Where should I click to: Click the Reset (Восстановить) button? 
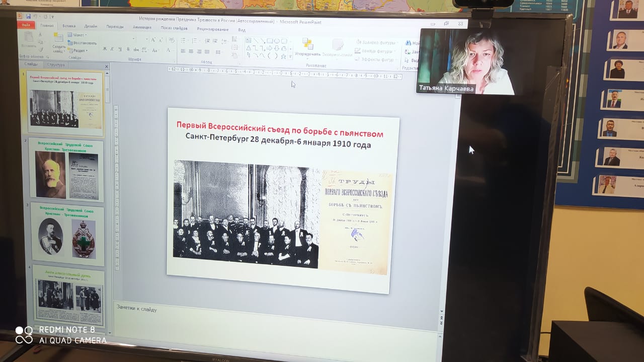[x=82, y=43]
